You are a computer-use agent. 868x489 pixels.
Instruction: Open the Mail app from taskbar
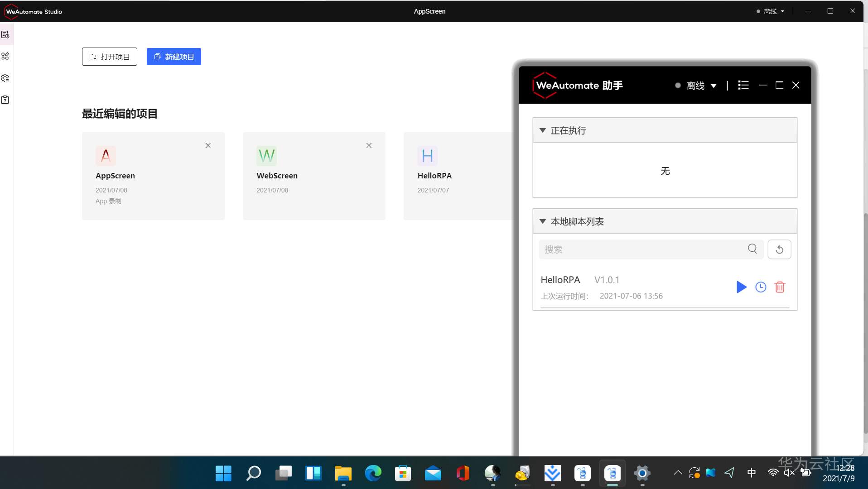tap(433, 474)
